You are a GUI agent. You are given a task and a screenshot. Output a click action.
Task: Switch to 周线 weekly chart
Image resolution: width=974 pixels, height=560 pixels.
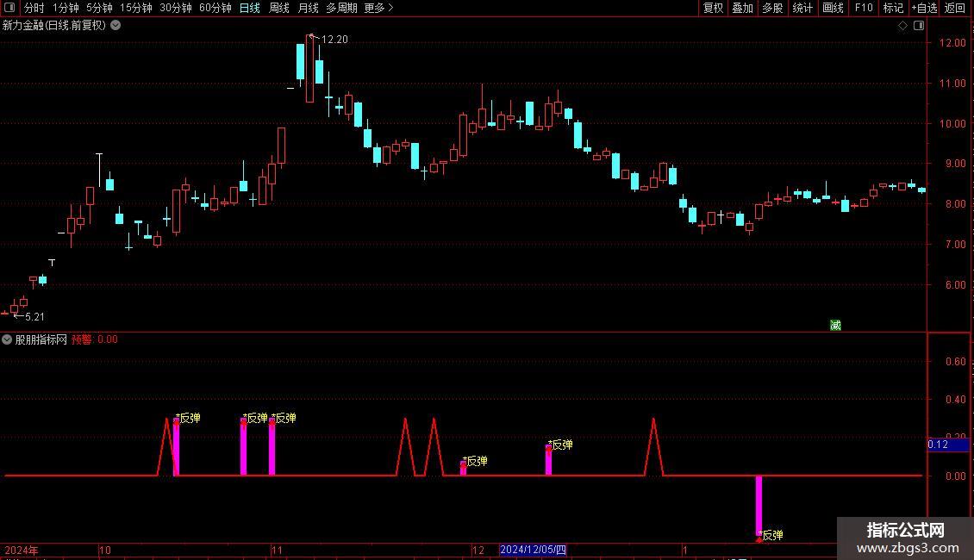click(279, 8)
